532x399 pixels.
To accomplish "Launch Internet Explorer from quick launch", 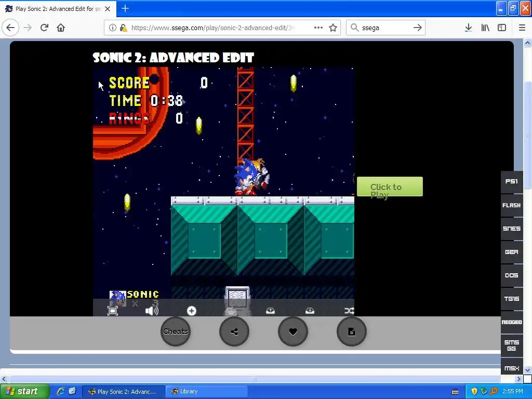I will pyautogui.click(x=61, y=391).
